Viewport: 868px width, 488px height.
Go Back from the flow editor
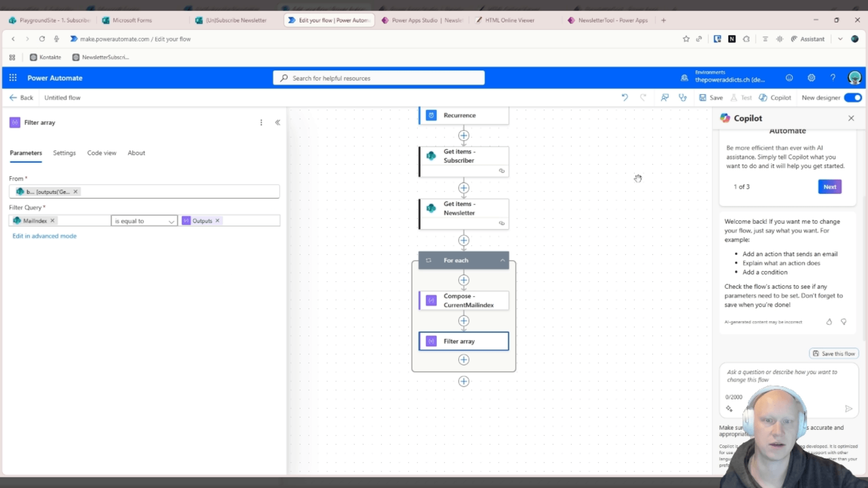(x=21, y=98)
